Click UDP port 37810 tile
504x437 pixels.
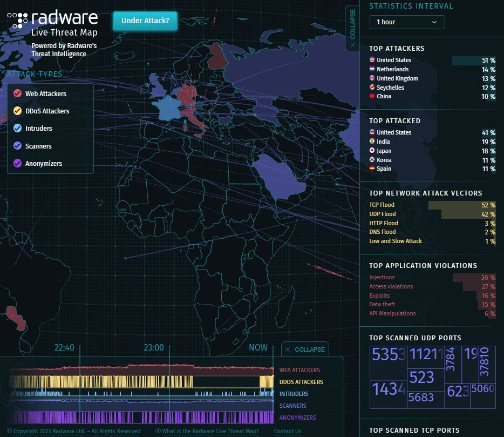tap(487, 365)
